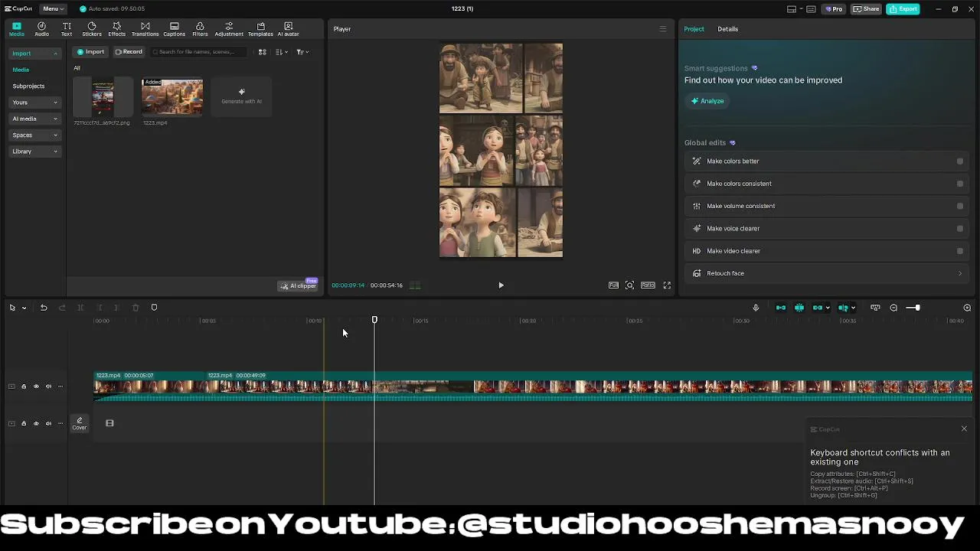Toggle the main track magnet snapping icon
The image size is (980, 551).
click(x=781, y=308)
